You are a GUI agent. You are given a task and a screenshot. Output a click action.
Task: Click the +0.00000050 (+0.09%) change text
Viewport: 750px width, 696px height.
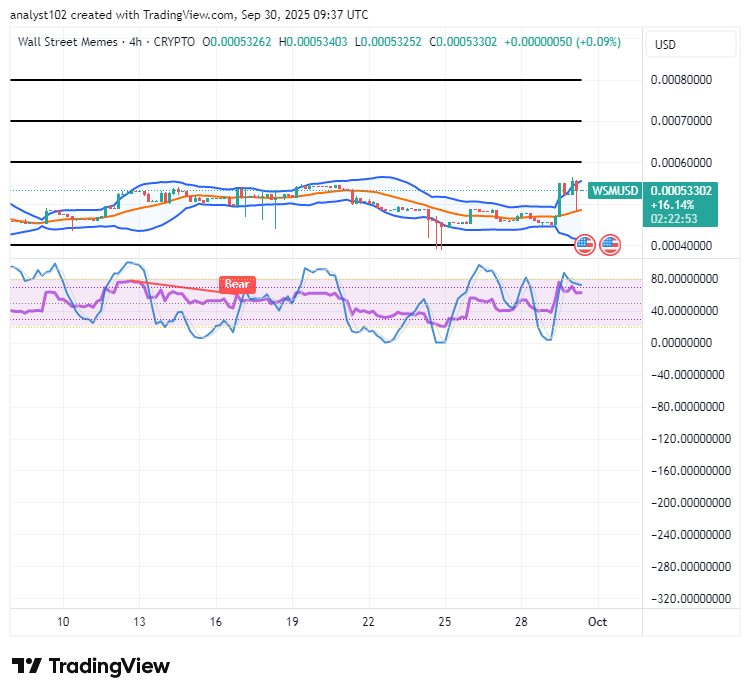tap(562, 42)
